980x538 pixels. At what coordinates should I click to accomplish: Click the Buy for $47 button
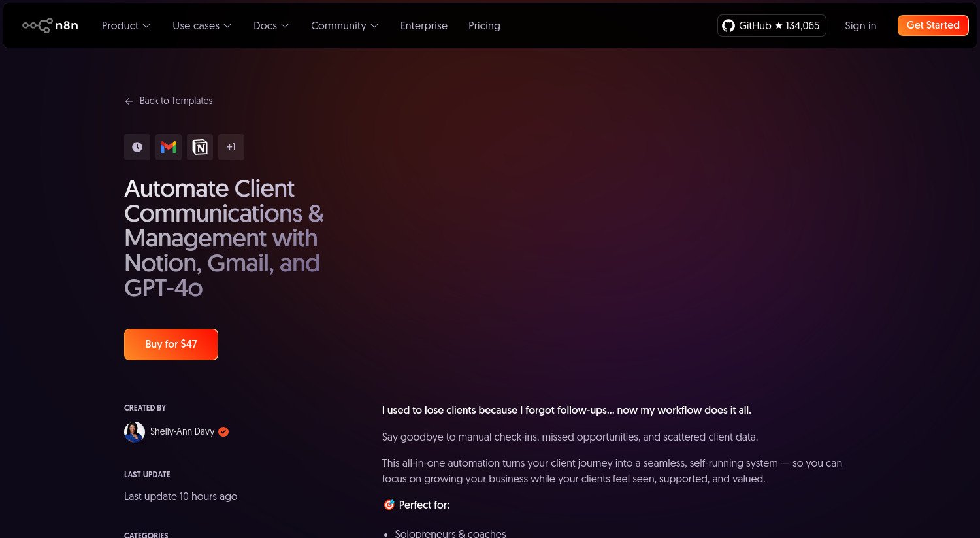click(171, 344)
